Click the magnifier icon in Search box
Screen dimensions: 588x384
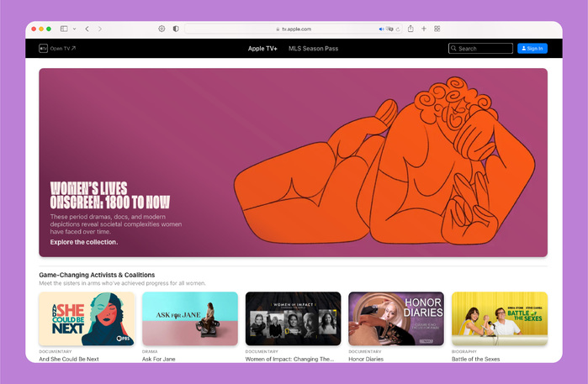[x=453, y=49]
